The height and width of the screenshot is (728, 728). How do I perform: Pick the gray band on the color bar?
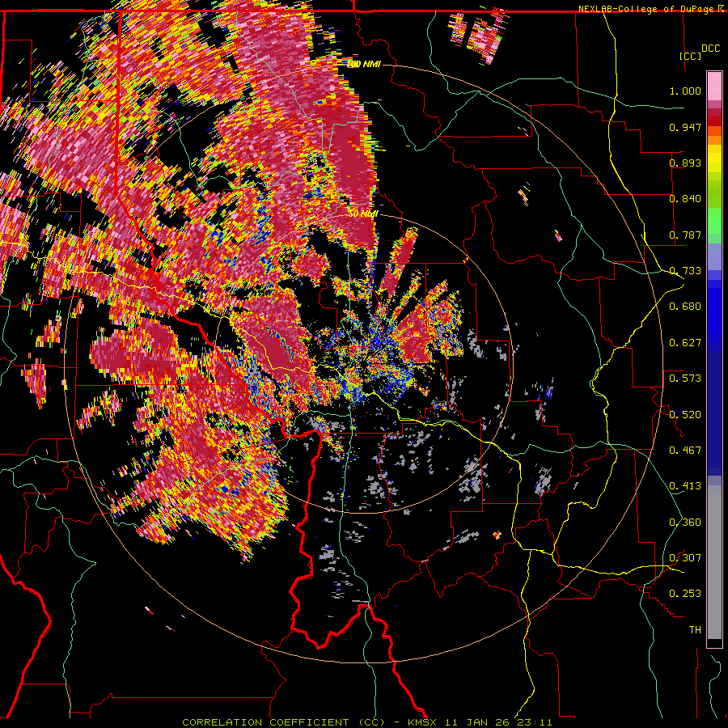point(714,562)
